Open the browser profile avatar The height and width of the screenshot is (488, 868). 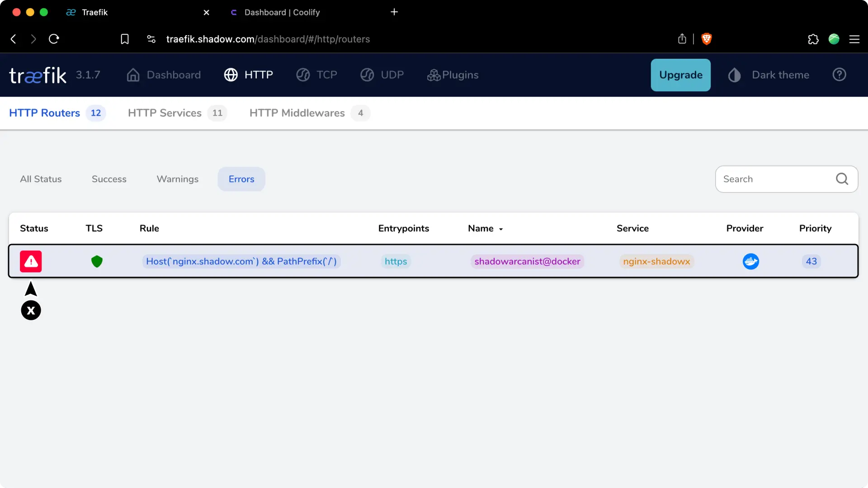point(834,39)
